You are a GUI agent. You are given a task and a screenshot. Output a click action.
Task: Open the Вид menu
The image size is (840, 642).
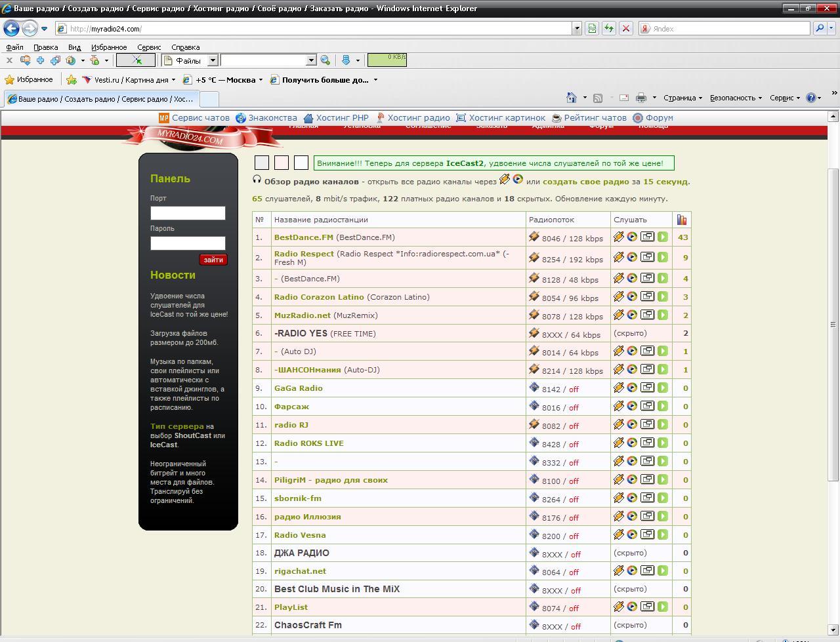click(x=74, y=47)
